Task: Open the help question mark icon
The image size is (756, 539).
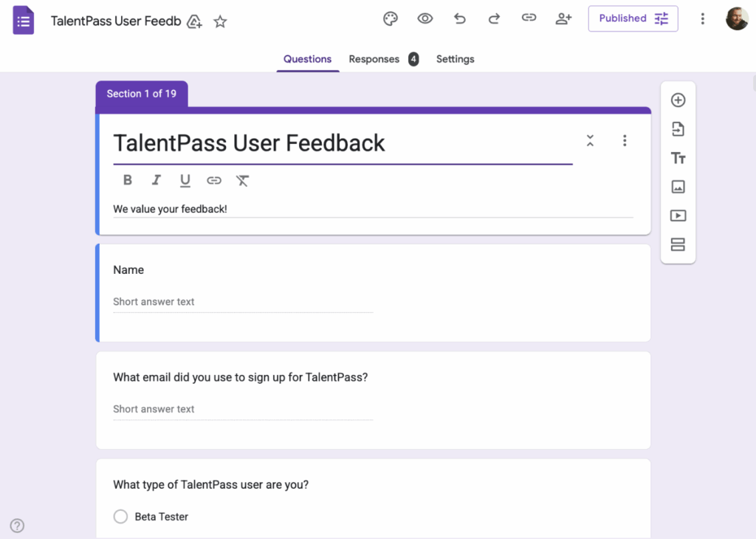Action: 18,526
